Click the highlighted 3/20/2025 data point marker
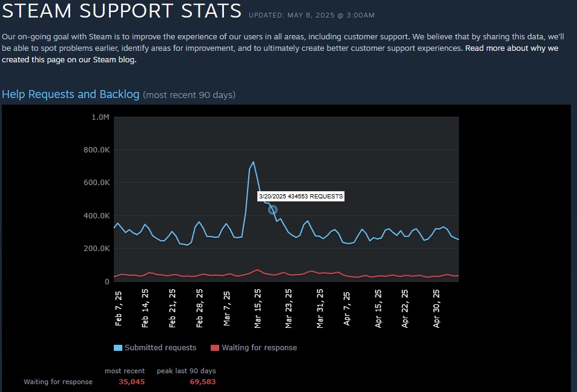This screenshot has height=392, width=577. pos(272,210)
